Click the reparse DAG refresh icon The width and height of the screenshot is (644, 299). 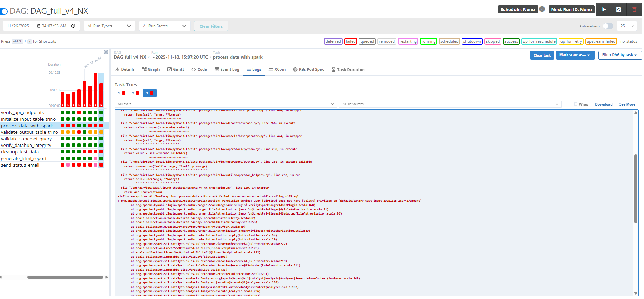click(x=619, y=10)
